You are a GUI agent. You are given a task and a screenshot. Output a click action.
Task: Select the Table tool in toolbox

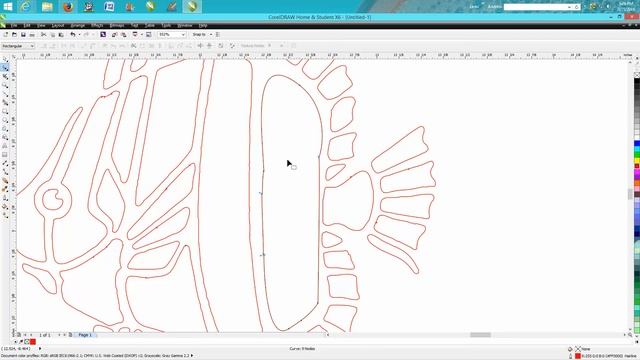click(x=5, y=155)
